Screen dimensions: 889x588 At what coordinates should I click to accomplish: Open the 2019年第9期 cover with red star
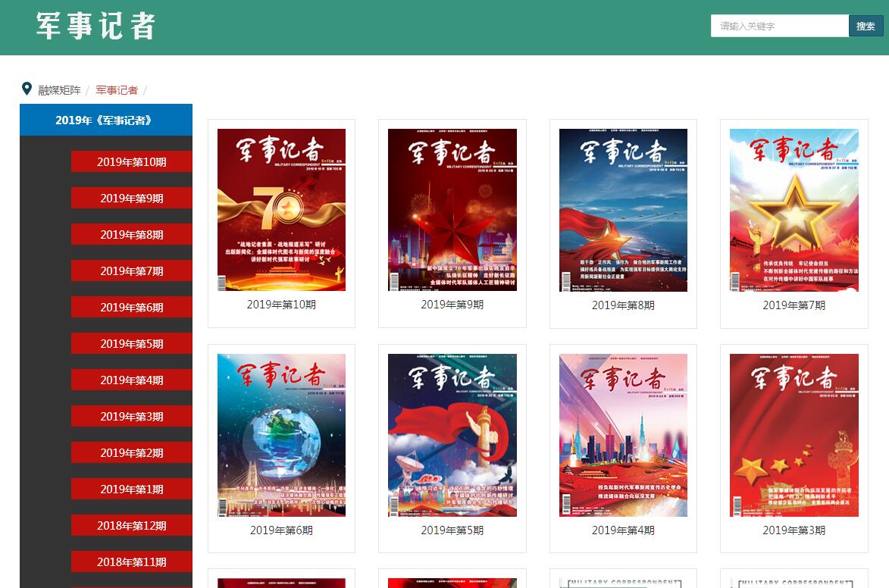[452, 210]
